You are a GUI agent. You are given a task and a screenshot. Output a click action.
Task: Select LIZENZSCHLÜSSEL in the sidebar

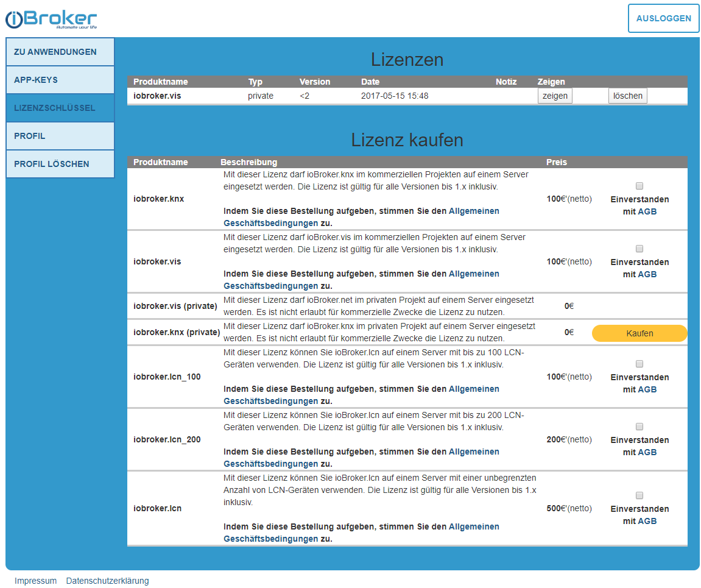click(x=60, y=108)
